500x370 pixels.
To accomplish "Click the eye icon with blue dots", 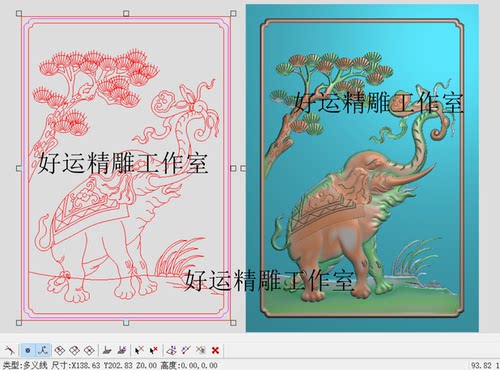I will [172, 350].
